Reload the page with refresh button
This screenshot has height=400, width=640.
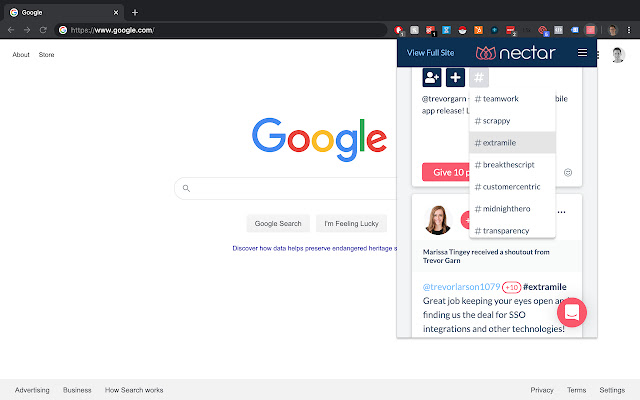coord(43,30)
